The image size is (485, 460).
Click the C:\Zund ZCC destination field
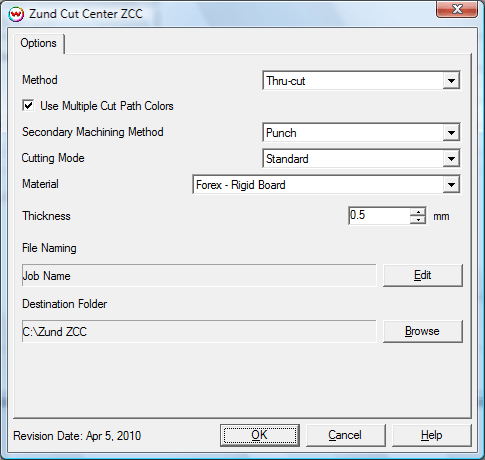click(199, 331)
